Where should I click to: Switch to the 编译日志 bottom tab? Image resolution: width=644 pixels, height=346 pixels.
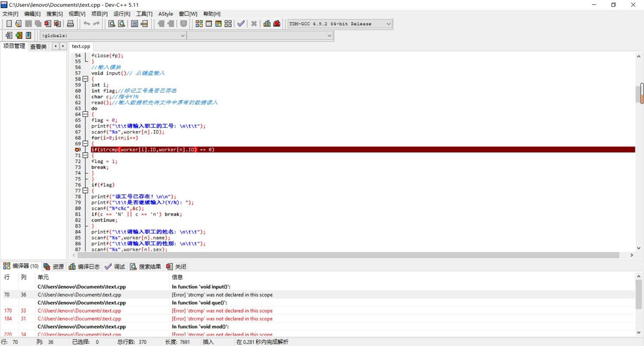(x=84, y=266)
